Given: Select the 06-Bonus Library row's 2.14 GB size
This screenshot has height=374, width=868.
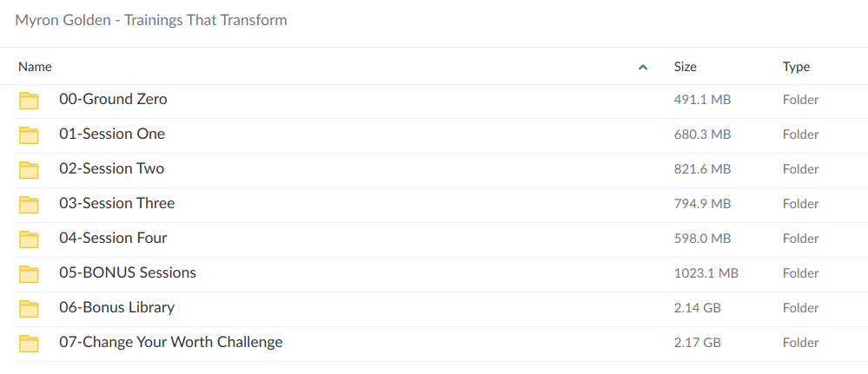Looking at the screenshot, I should (697, 308).
